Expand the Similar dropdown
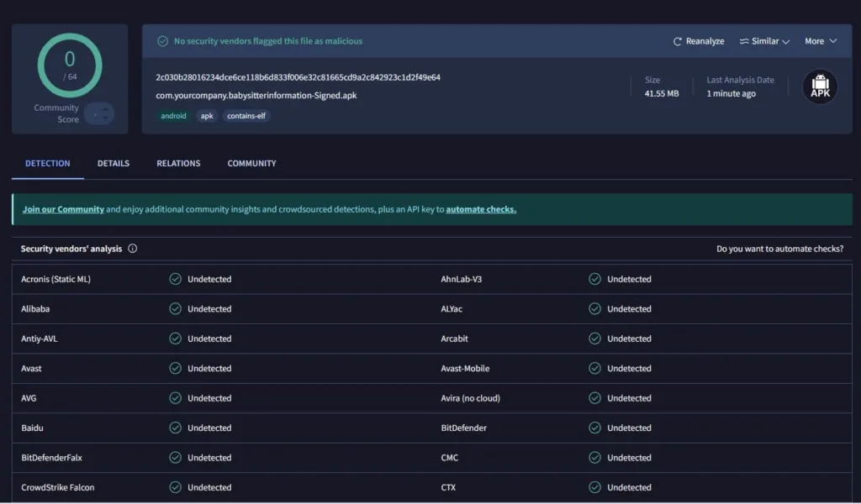 tap(764, 41)
